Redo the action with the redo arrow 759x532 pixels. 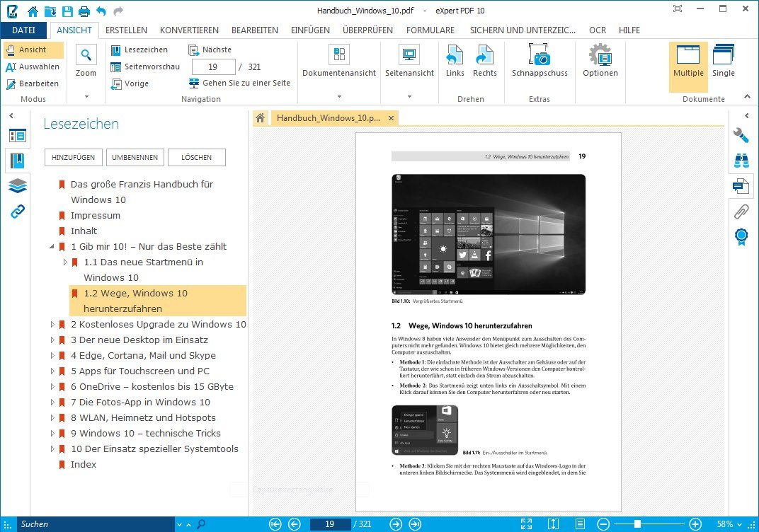[x=118, y=11]
